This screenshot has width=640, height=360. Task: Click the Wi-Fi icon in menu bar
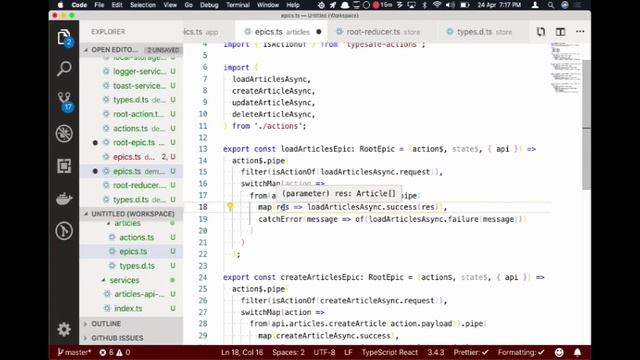pos(437,5)
